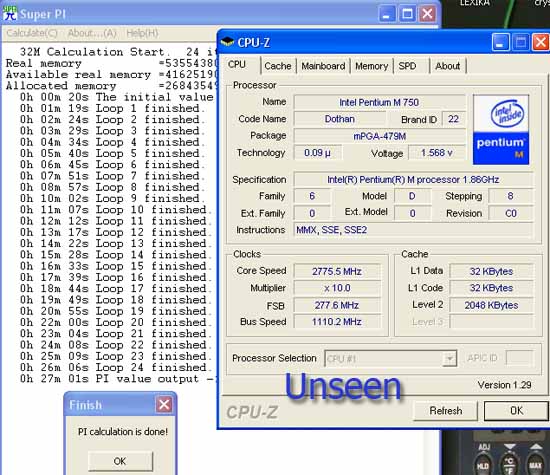Close the CPU-Z window
This screenshot has height=475, width=550.
(x=541, y=42)
